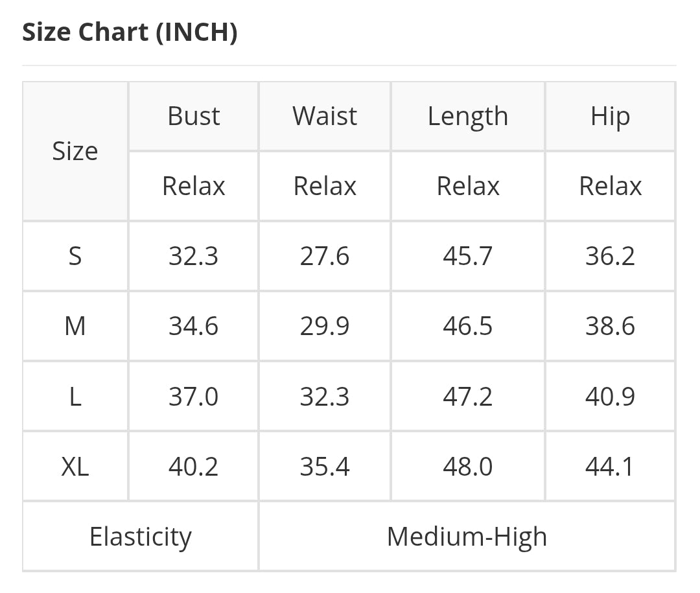Click the Medium-High elasticity value
This screenshot has height=593, width=700.
[467, 537]
